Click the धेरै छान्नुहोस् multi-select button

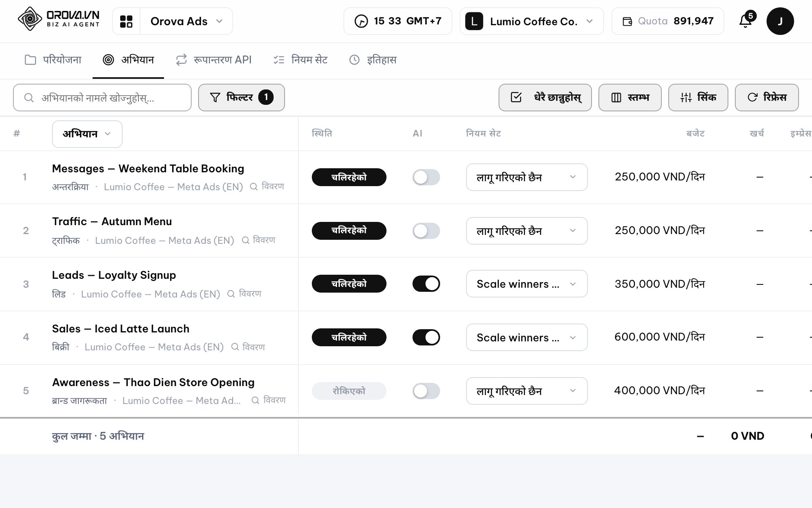pyautogui.click(x=545, y=98)
